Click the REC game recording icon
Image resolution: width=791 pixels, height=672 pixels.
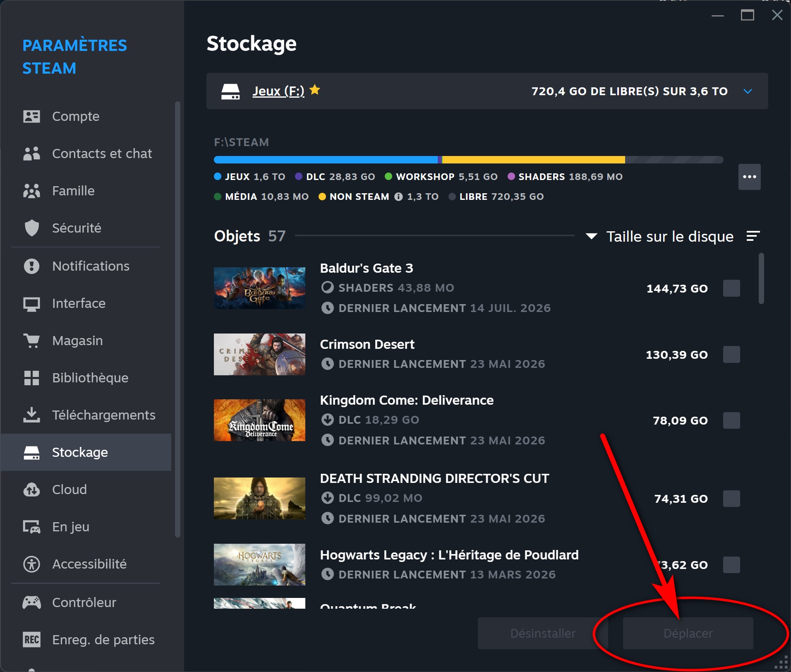point(32,640)
